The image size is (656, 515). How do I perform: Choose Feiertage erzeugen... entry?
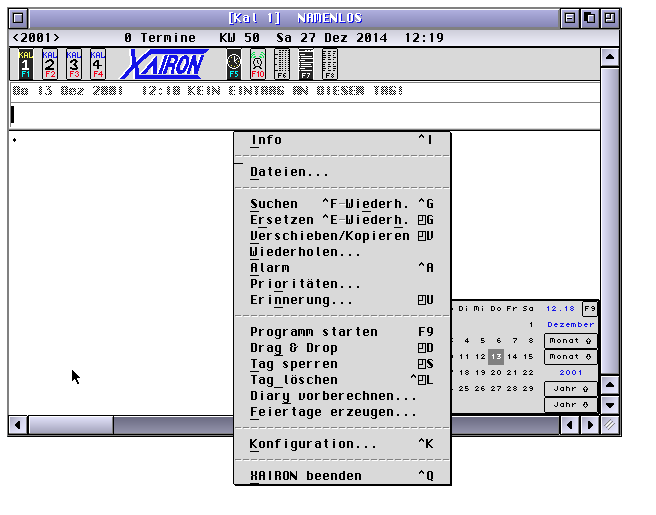pyautogui.click(x=342, y=412)
